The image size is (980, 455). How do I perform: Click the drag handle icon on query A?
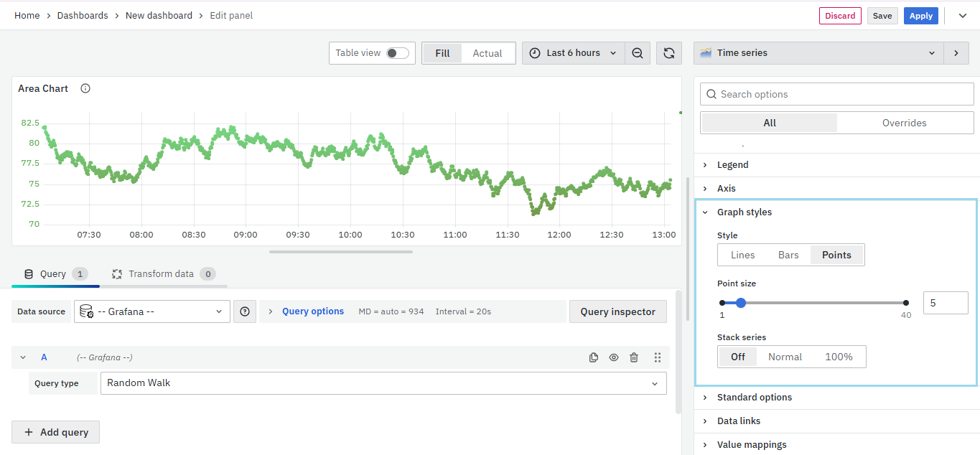pyautogui.click(x=657, y=357)
